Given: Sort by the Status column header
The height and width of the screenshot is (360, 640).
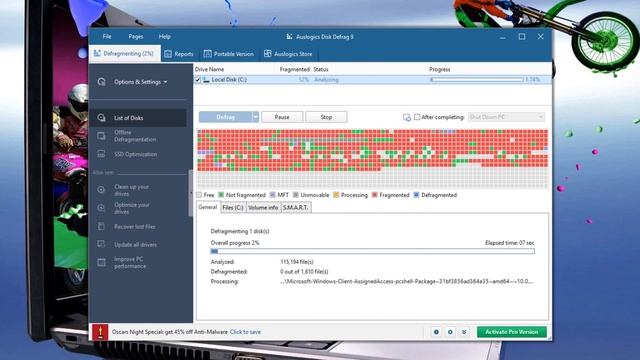Looking at the screenshot, I should [x=321, y=69].
